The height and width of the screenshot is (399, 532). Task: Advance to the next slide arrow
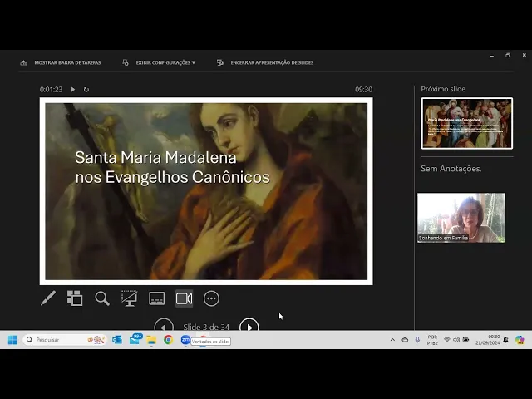(x=249, y=325)
